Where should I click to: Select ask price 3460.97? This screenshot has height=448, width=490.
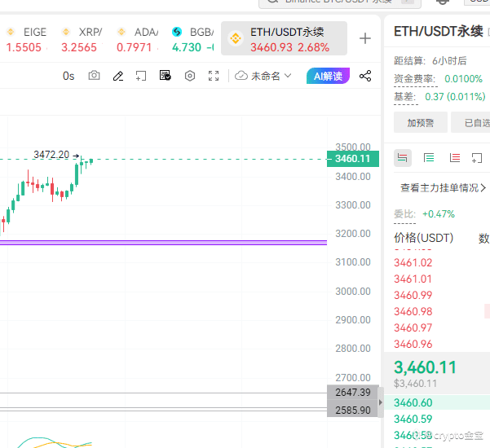coord(413,327)
